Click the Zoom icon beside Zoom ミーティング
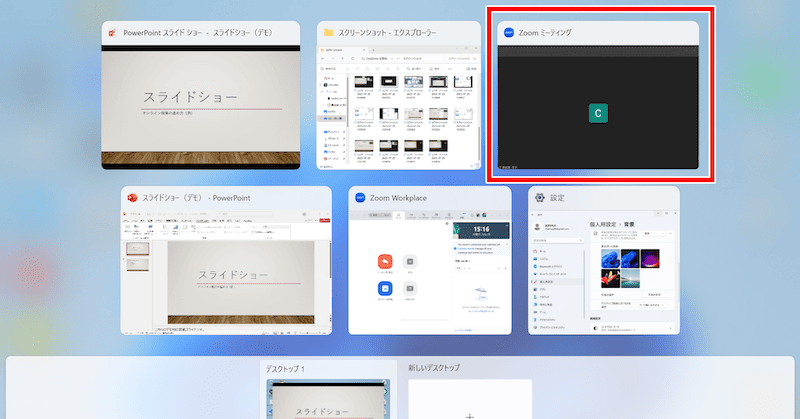This screenshot has width=800, height=419. coord(508,33)
